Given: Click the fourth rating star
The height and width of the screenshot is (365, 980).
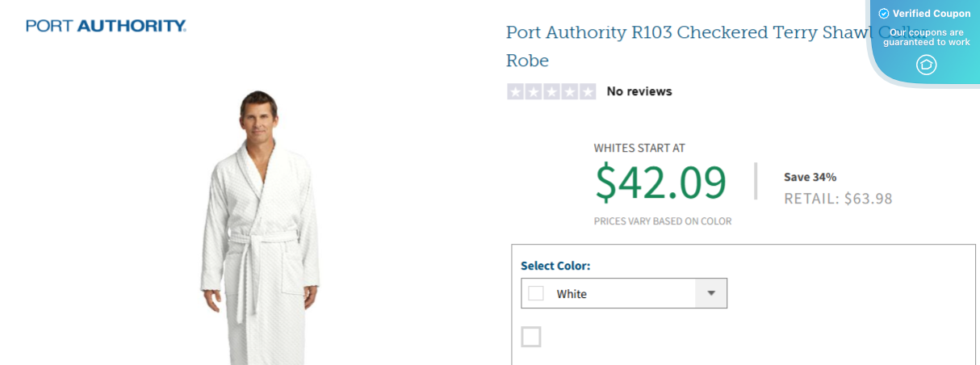Looking at the screenshot, I should 569,92.
